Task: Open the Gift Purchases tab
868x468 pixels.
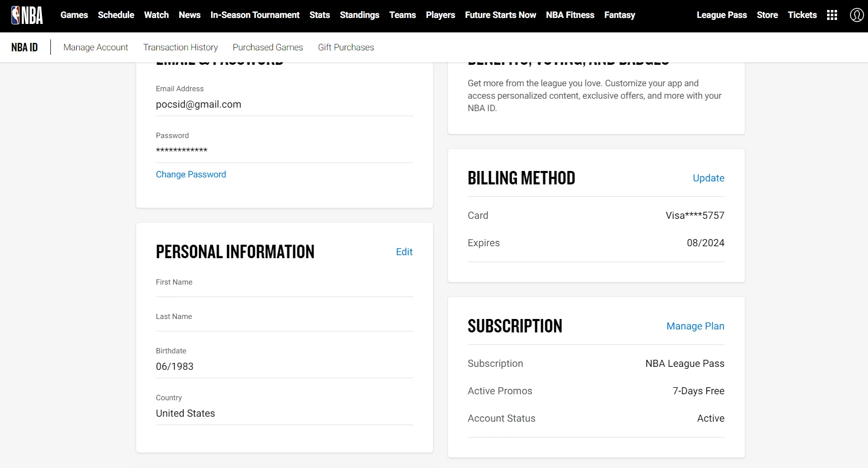Action: point(346,47)
